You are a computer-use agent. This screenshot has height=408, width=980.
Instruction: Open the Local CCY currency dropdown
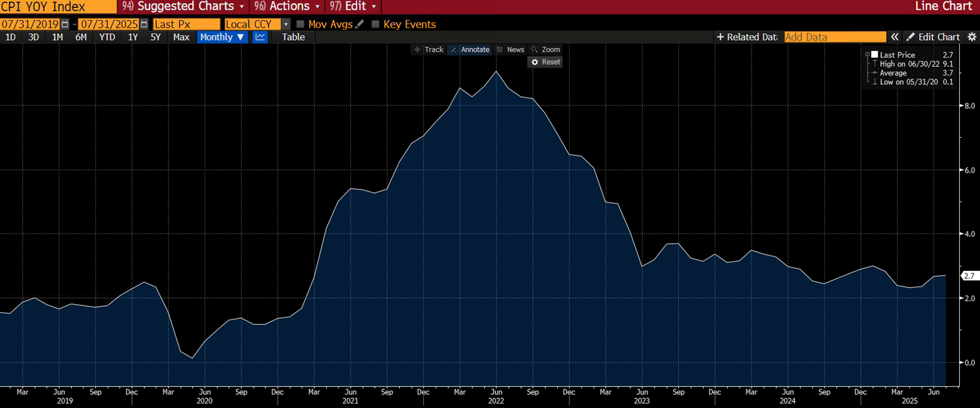click(285, 24)
